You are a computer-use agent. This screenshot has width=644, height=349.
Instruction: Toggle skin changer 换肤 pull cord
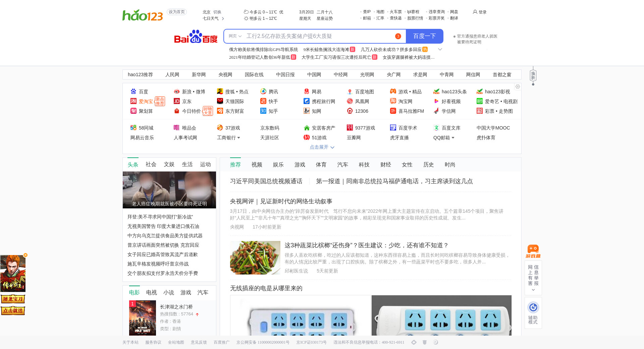click(x=533, y=76)
